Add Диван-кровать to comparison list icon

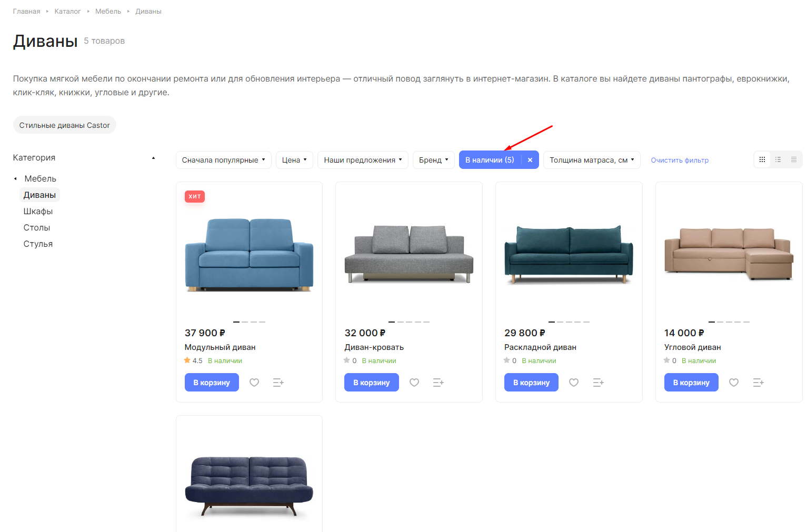438,383
